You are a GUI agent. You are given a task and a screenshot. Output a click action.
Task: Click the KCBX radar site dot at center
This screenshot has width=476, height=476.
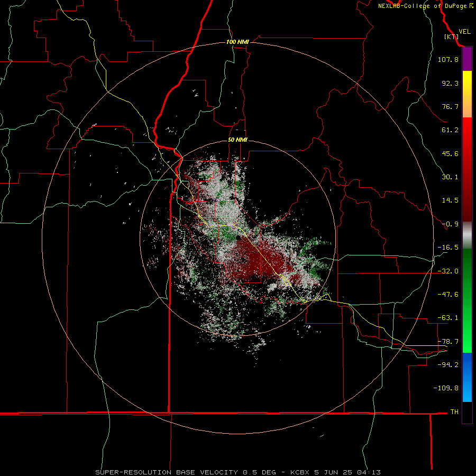click(238, 237)
